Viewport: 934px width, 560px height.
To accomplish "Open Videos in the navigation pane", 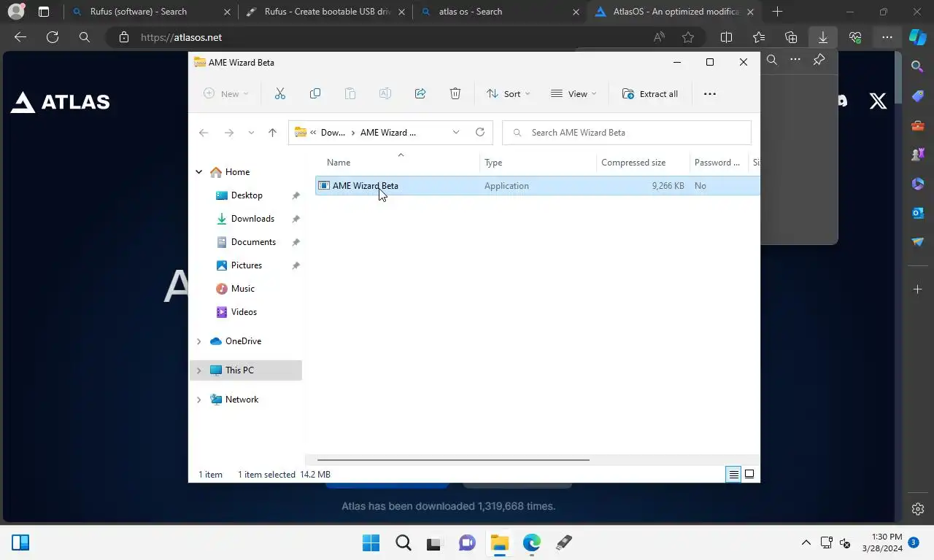I will [244, 312].
